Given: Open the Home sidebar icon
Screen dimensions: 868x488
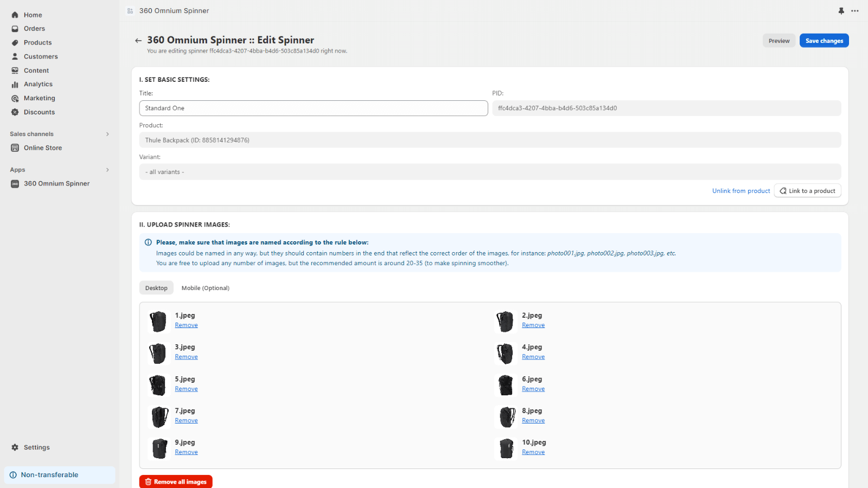Looking at the screenshot, I should tap(15, 15).
